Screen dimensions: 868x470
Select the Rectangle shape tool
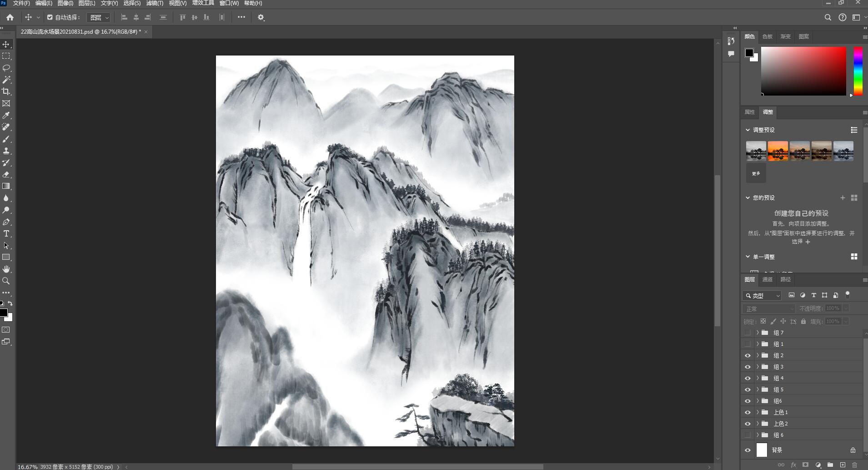(x=6, y=257)
